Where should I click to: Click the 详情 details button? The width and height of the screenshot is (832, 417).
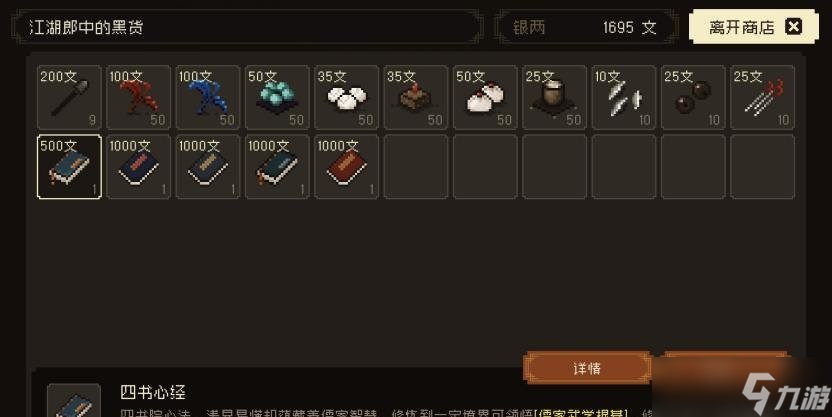tap(587, 367)
